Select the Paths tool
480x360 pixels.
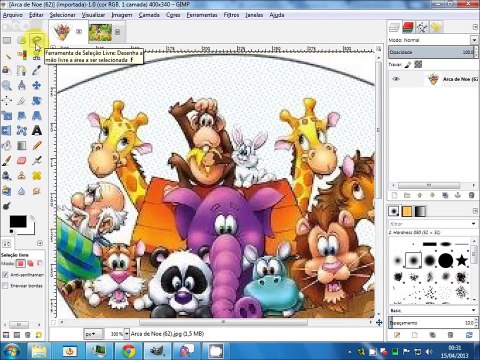(x=22, y=70)
